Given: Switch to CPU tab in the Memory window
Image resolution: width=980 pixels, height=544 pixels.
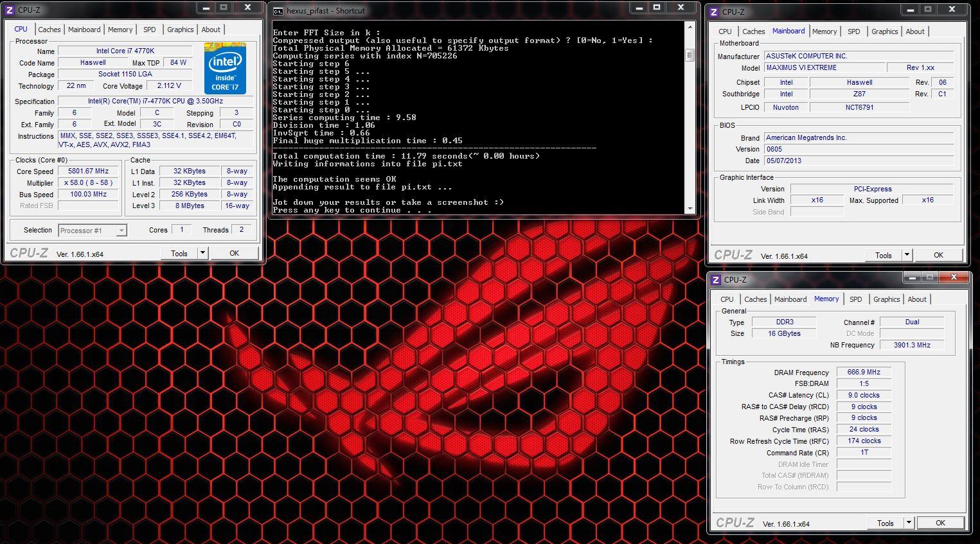Looking at the screenshot, I should (x=727, y=299).
